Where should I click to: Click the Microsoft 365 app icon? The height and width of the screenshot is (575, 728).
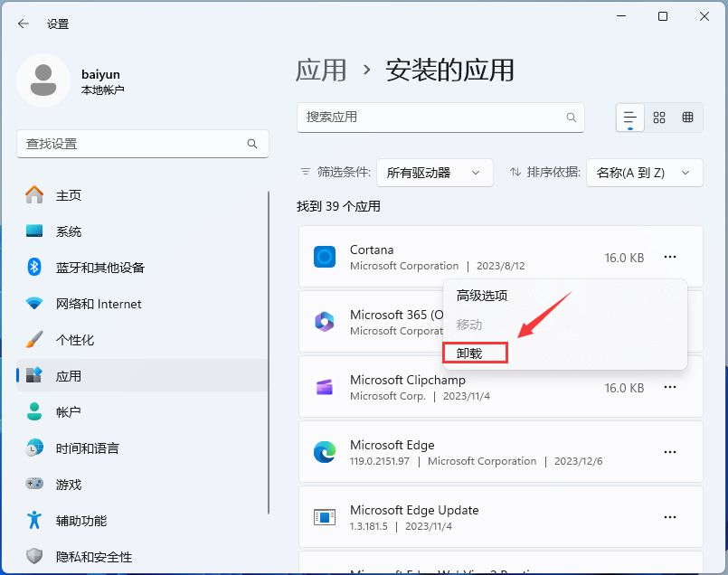pyautogui.click(x=325, y=322)
